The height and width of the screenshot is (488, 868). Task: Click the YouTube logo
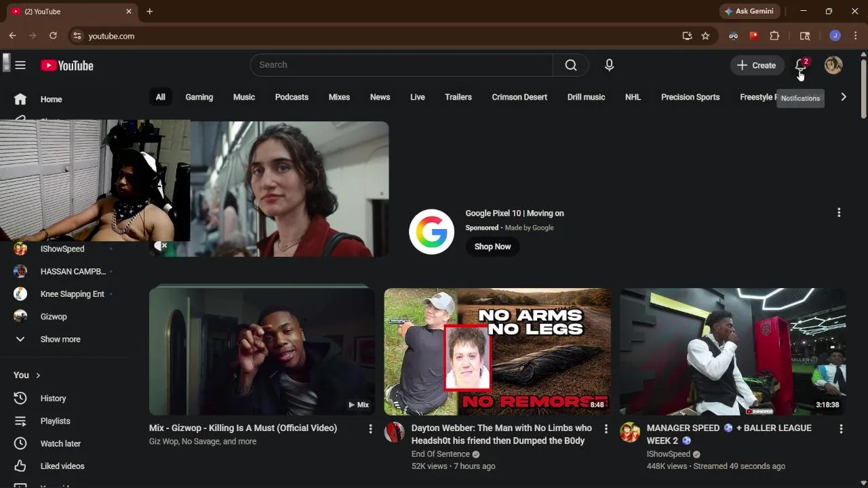pos(66,65)
